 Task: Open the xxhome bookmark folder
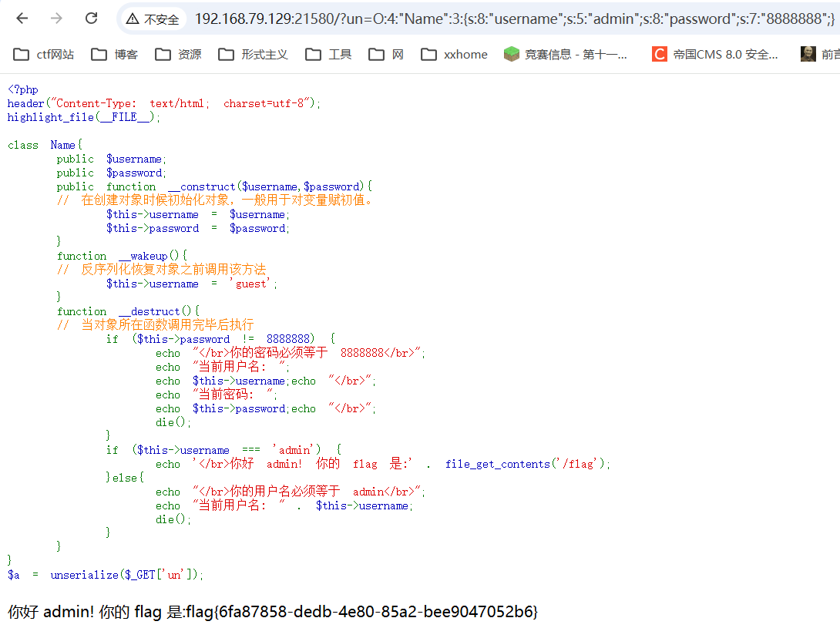click(454, 54)
